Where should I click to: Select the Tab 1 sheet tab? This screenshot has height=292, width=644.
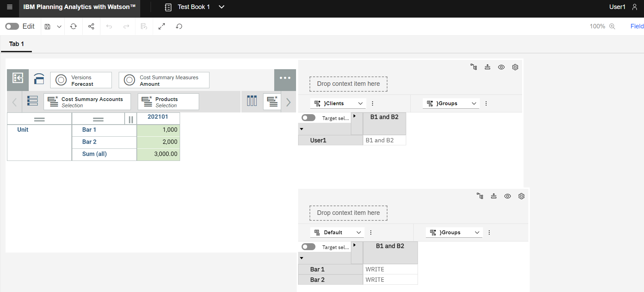pos(17,44)
